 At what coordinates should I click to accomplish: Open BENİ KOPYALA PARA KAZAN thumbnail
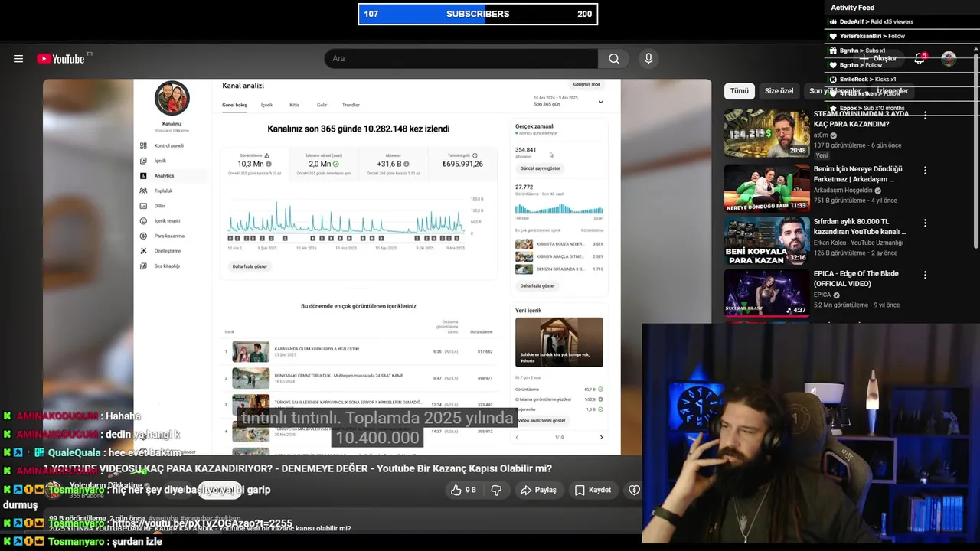click(767, 240)
